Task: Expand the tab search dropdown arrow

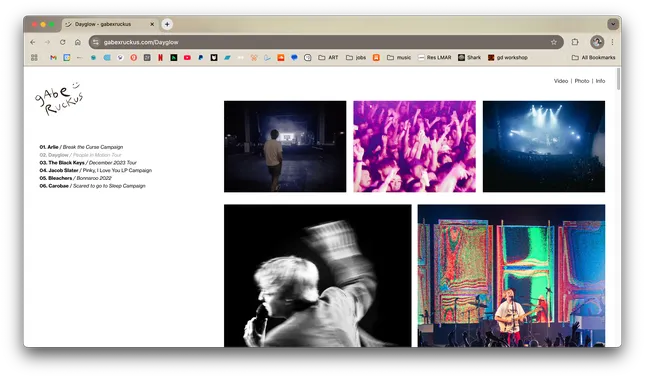Action: tap(613, 24)
